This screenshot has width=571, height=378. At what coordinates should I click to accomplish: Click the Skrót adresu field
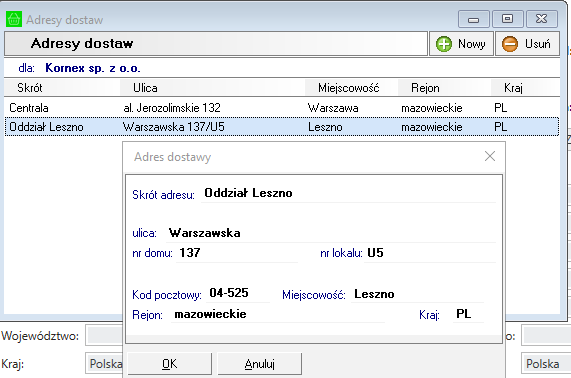pyautogui.click(x=348, y=193)
